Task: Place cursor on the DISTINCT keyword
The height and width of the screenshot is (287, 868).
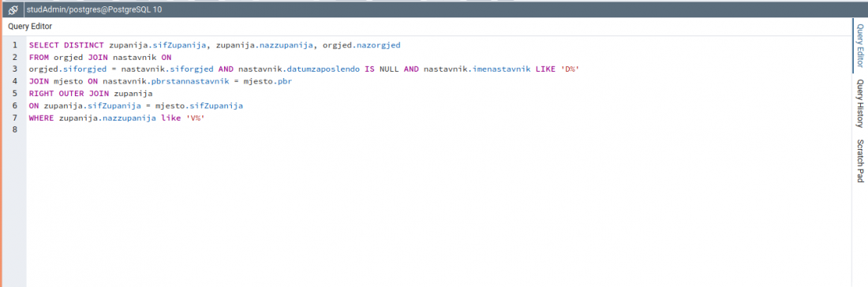Action: click(x=84, y=45)
